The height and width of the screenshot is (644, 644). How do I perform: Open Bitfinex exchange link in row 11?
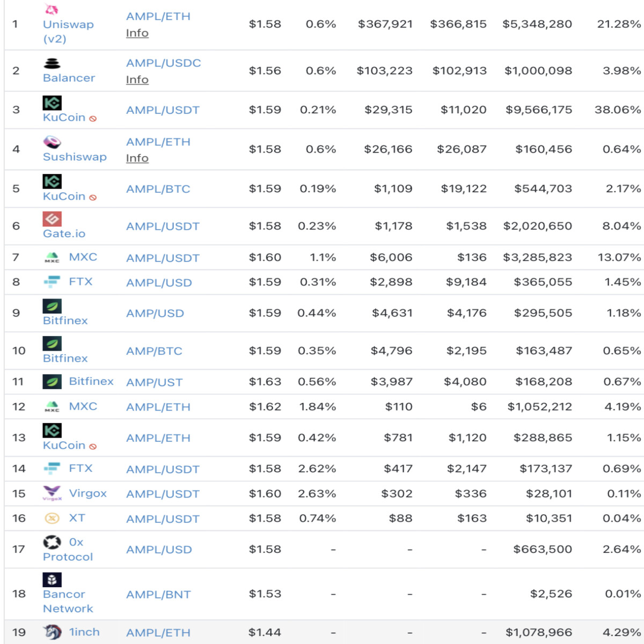pos(91,382)
